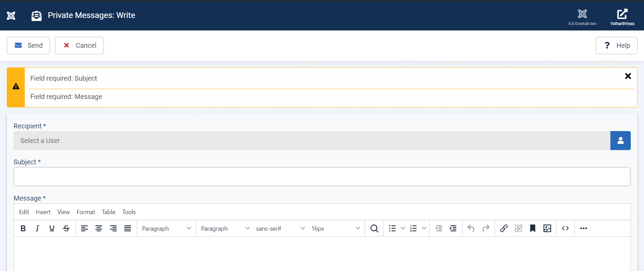Open the editor View menu

pos(63,212)
